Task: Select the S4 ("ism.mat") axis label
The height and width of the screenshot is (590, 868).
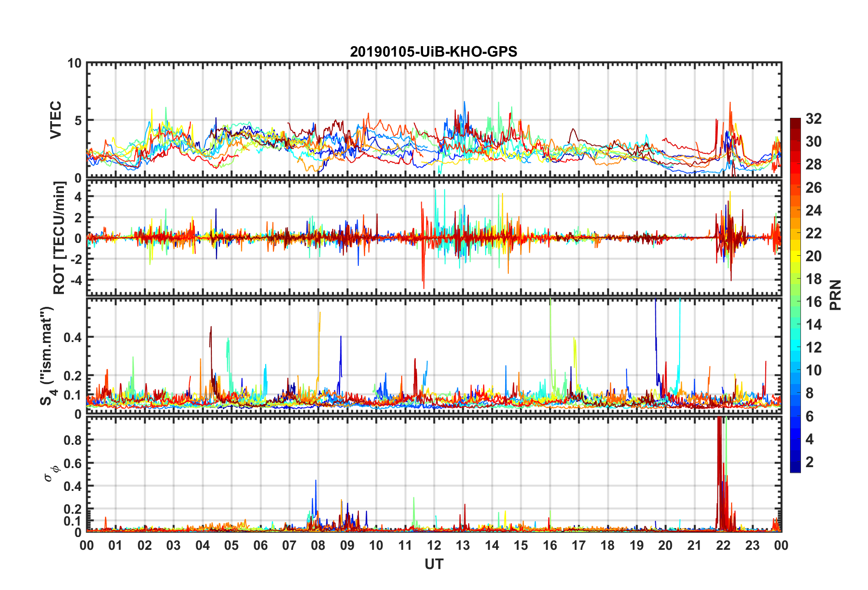Action: tap(47, 356)
